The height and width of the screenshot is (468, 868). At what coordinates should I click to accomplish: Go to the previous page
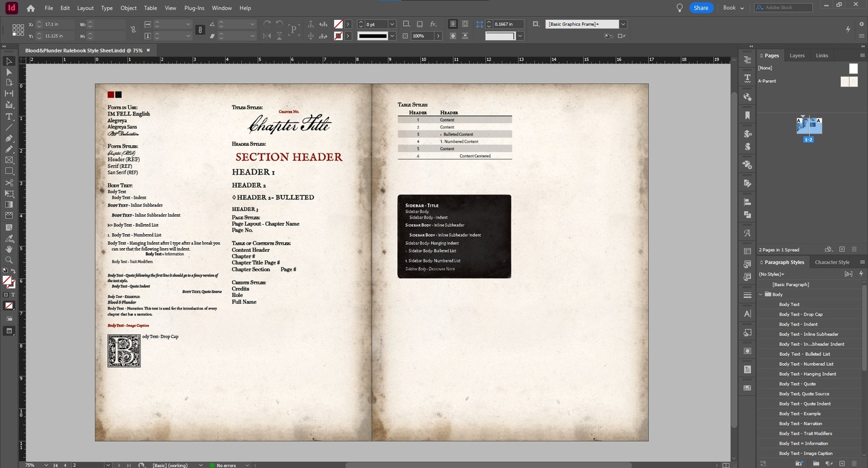(x=64, y=465)
